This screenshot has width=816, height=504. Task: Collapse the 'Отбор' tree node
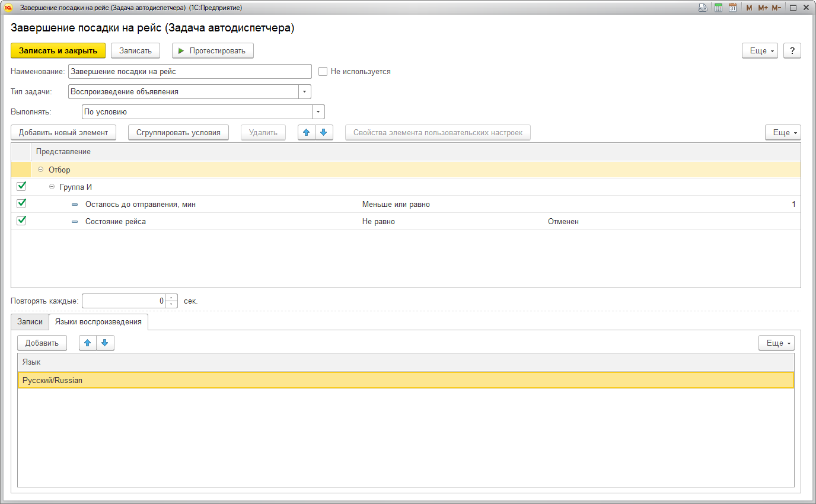[41, 170]
